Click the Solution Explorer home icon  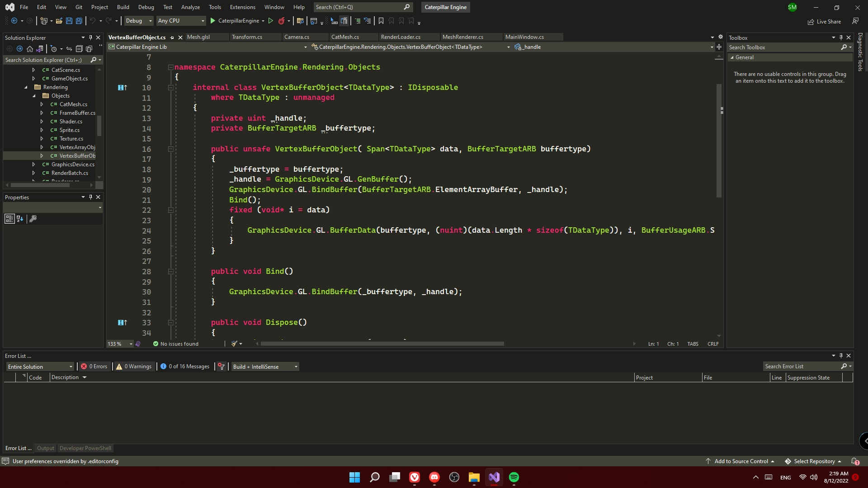pos(29,49)
